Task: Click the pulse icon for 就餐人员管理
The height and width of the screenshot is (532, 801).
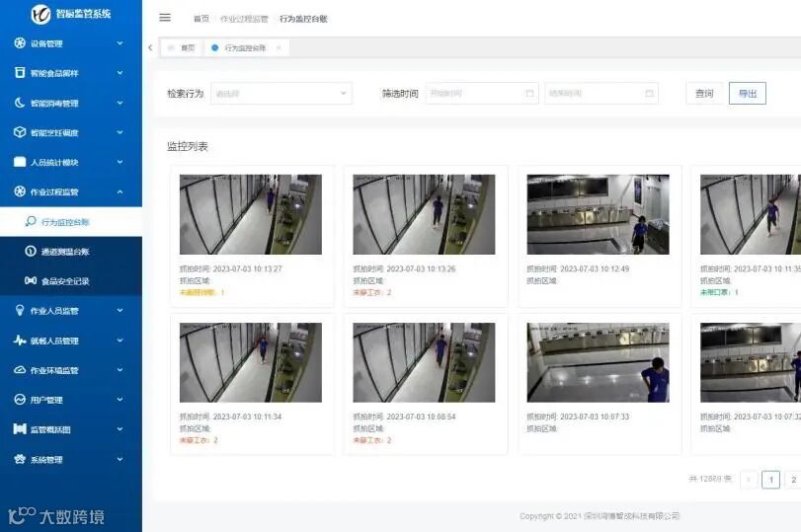Action: tap(20, 341)
